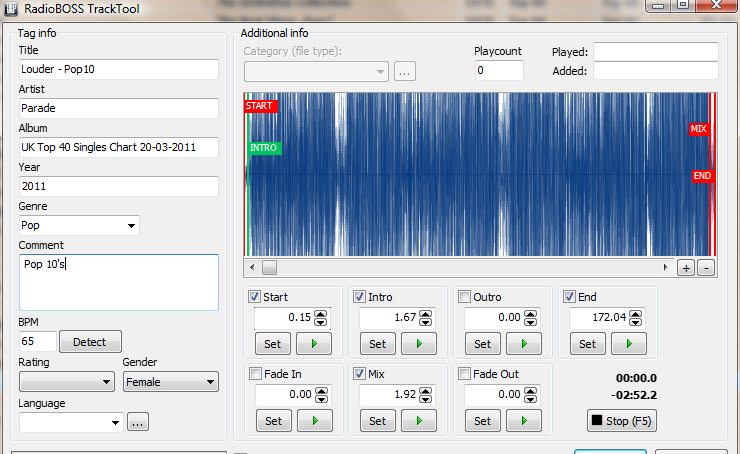Click the Comment box with Pop 10's
The height and width of the screenshot is (454, 740).
[x=119, y=282]
